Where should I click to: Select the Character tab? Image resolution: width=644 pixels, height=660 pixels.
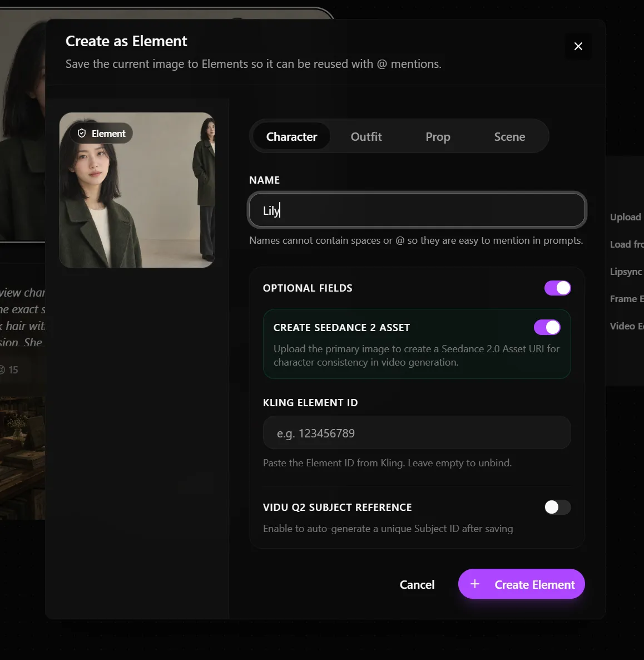pyautogui.click(x=291, y=136)
